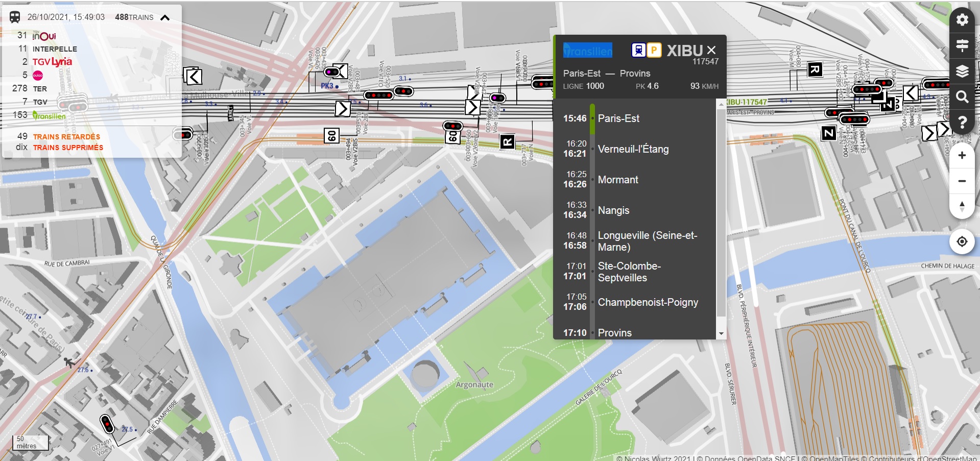Collapse the train count panel chevron
The width and height of the screenshot is (980, 461).
point(165,18)
